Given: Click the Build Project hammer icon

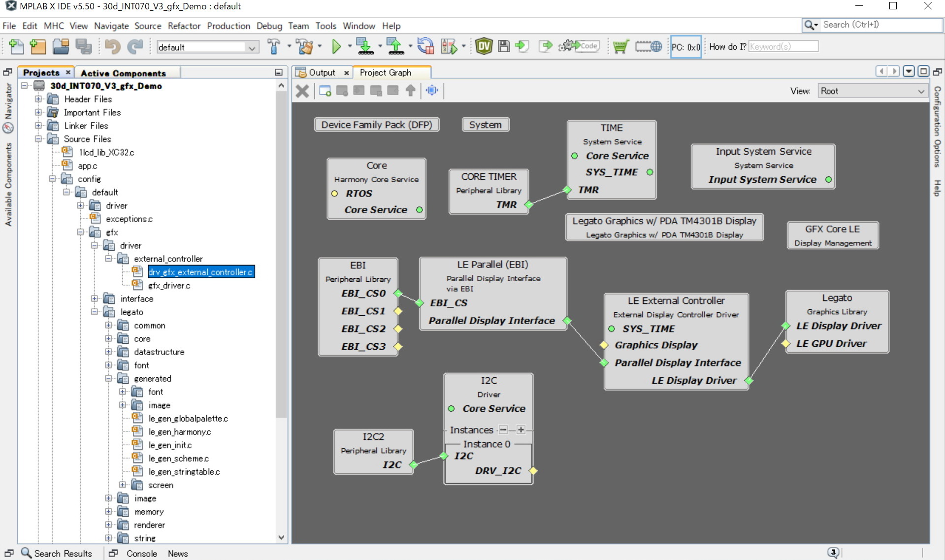Looking at the screenshot, I should [x=274, y=47].
